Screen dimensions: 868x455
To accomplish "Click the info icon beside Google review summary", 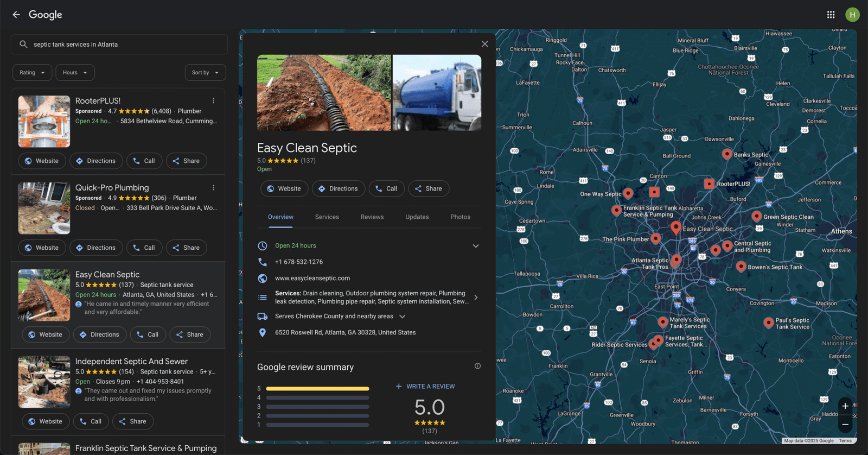I will pos(477,366).
